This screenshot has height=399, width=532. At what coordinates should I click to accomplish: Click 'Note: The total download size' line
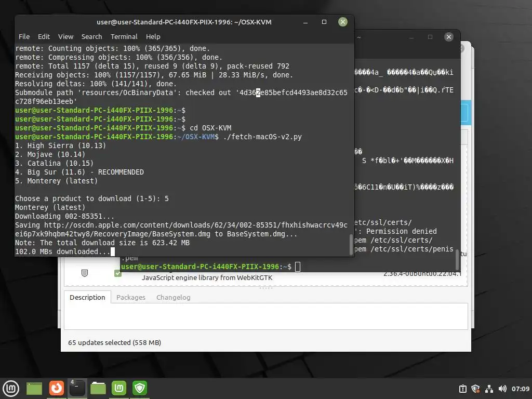(102, 243)
